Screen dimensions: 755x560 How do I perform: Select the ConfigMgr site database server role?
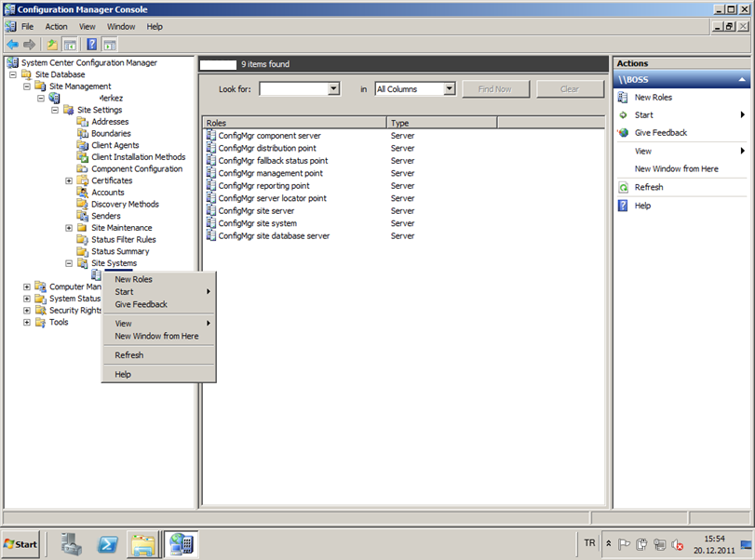[274, 235]
